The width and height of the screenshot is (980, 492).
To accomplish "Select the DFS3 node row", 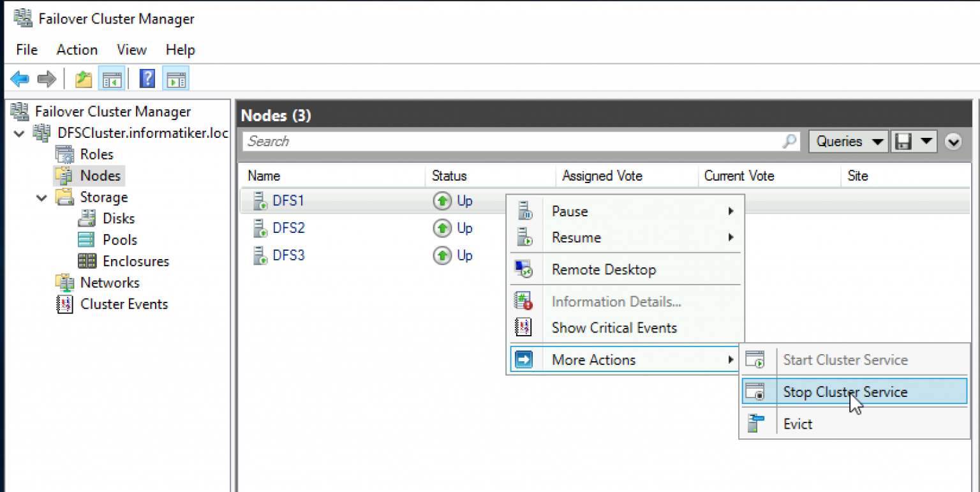I will [288, 255].
